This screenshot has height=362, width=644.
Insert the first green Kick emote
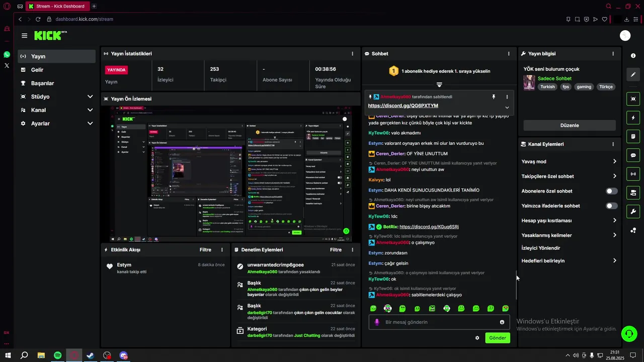(373, 309)
